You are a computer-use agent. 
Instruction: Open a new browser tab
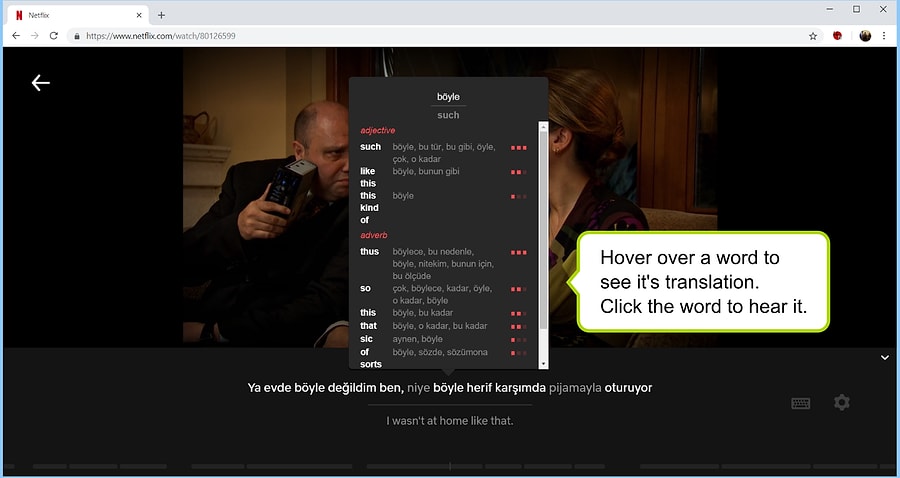pyautogui.click(x=162, y=14)
